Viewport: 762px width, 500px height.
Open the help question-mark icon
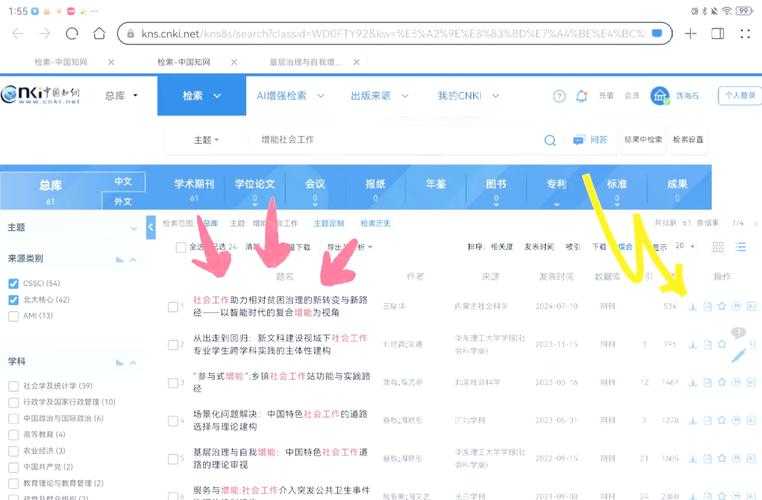click(x=559, y=96)
